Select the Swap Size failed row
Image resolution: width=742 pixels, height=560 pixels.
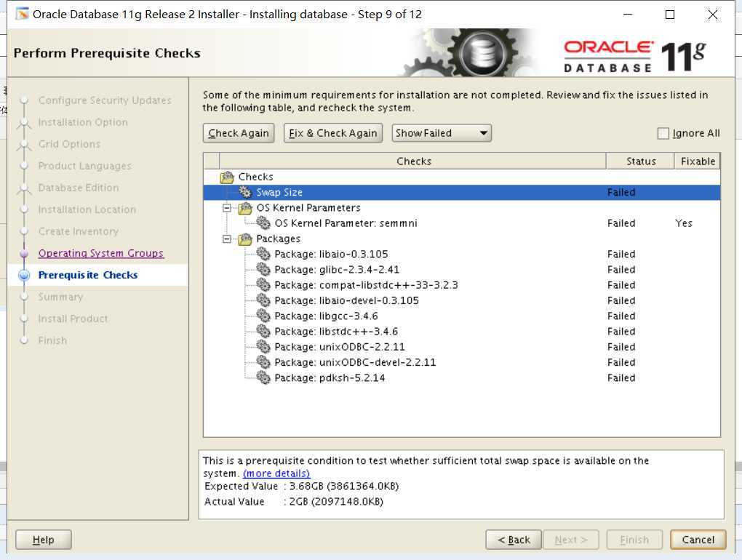tap(462, 192)
